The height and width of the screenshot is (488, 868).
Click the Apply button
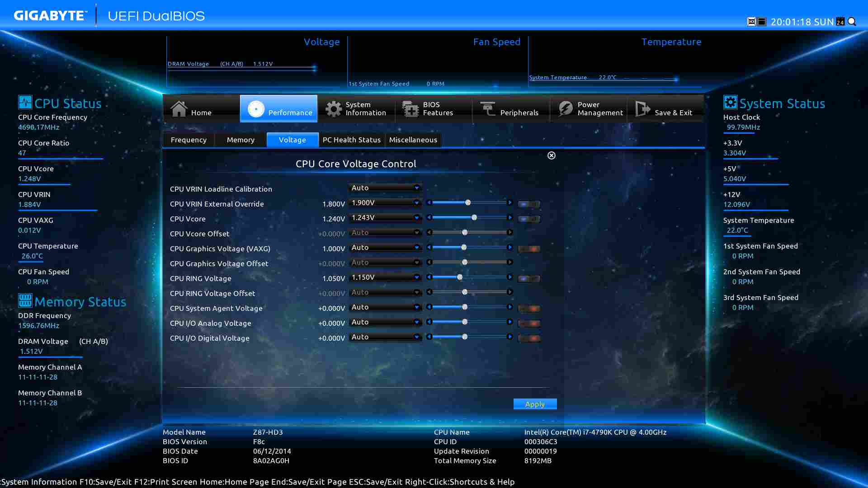(x=535, y=404)
